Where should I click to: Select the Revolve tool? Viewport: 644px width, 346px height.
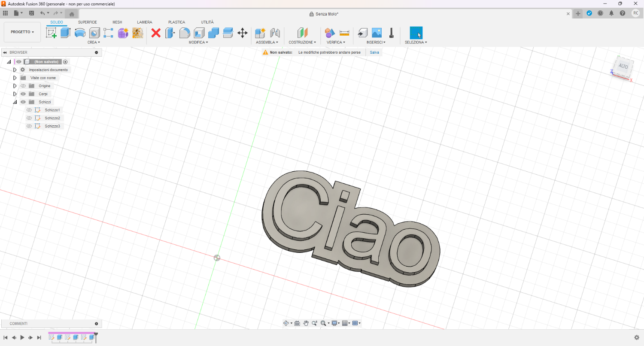[x=80, y=33]
